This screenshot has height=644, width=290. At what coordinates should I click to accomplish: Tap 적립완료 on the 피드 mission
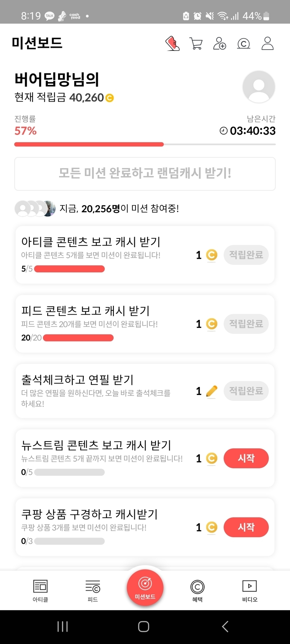coord(246,324)
